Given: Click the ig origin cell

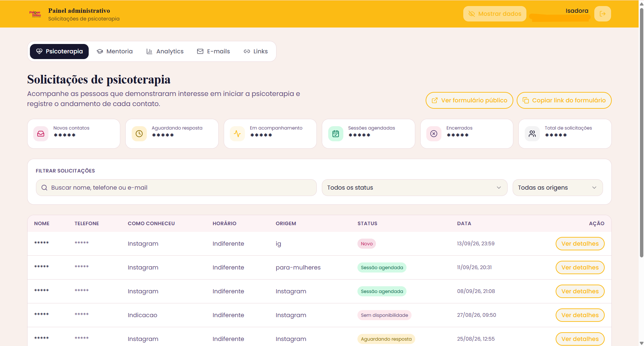Looking at the screenshot, I should (278, 244).
